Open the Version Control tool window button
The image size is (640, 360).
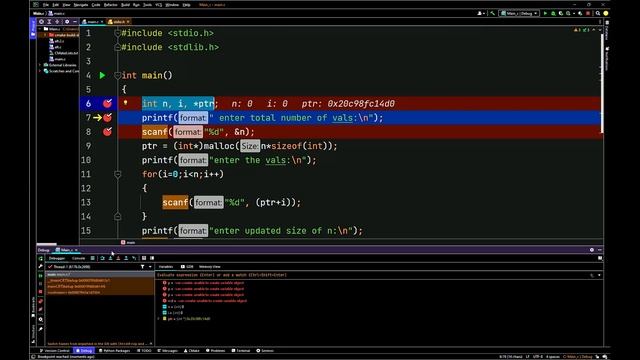(55, 351)
